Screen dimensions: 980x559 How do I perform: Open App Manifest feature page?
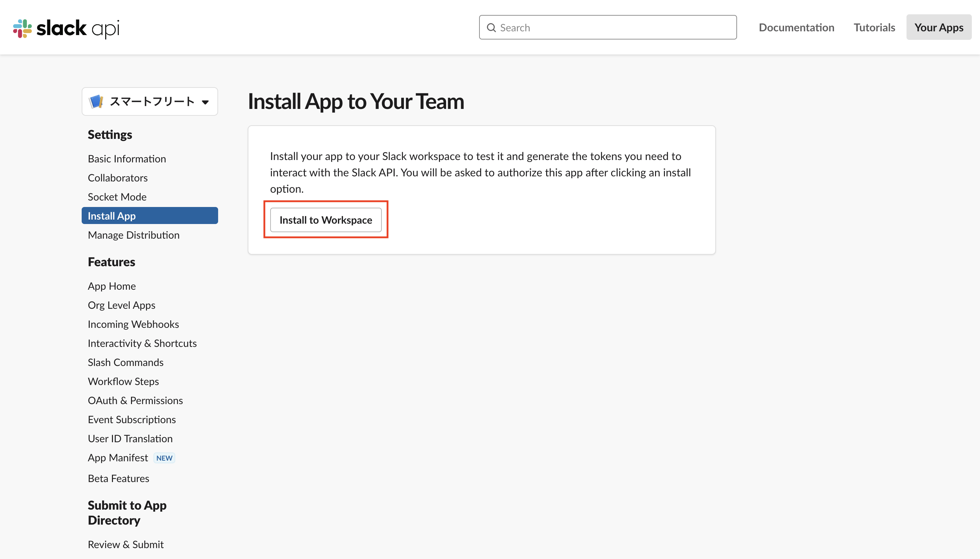click(118, 458)
